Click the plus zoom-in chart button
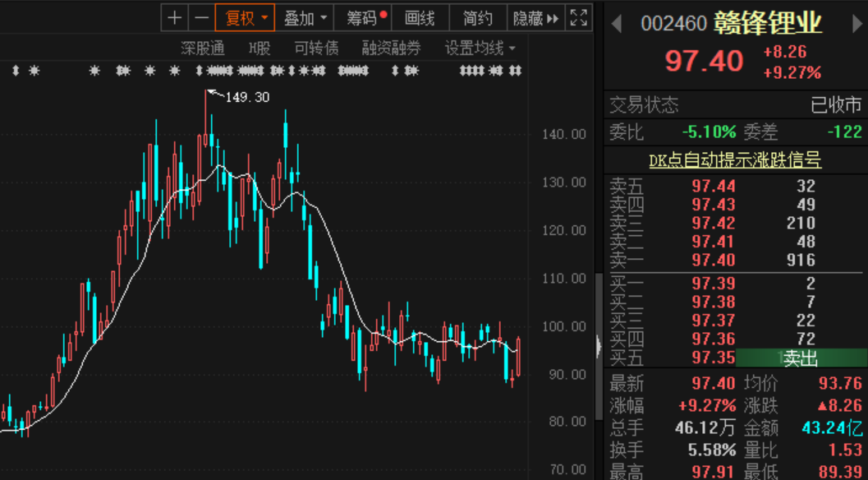Screen dimensions: 868x480 tap(174, 18)
